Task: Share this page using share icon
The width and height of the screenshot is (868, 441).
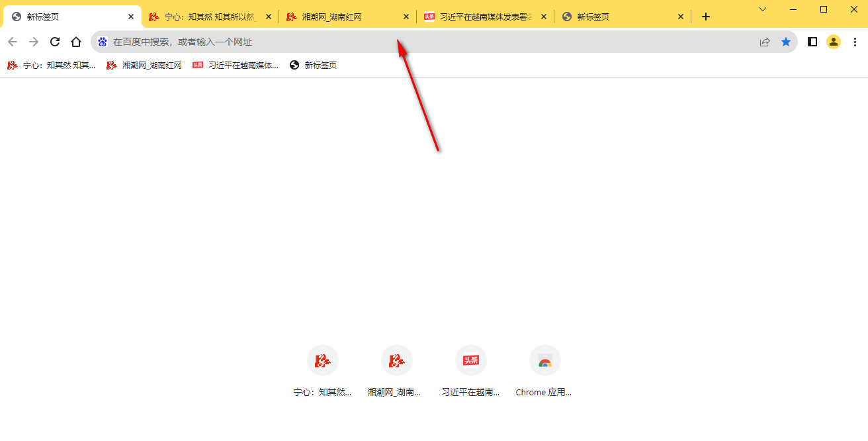Action: coord(765,42)
